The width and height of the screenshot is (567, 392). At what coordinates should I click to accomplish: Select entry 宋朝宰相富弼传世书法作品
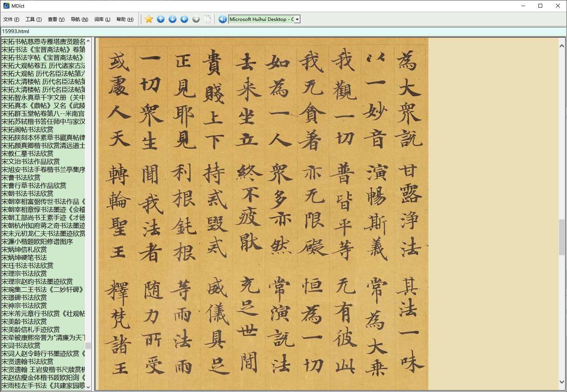[x=43, y=202]
